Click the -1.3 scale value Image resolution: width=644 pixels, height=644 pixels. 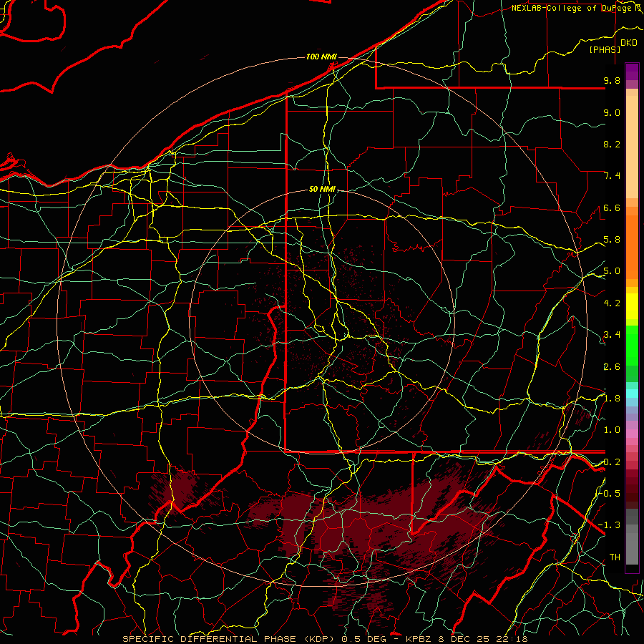click(x=610, y=526)
